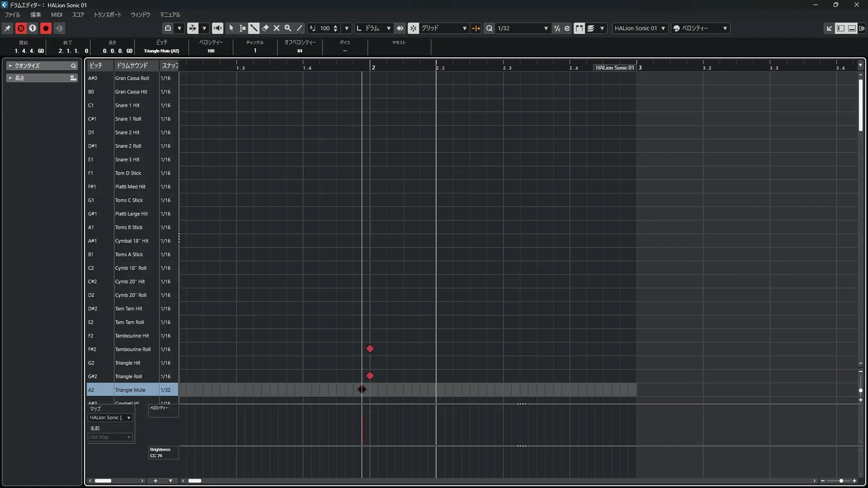Open the HALion Sonic 01 part dropdown
Image resolution: width=868 pixels, height=488 pixels.
(640, 28)
